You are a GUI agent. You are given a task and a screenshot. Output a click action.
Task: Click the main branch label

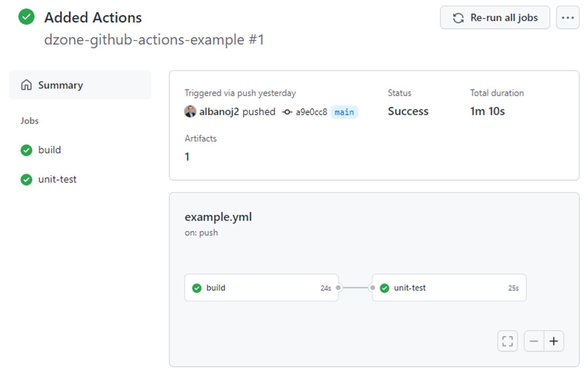tap(344, 112)
